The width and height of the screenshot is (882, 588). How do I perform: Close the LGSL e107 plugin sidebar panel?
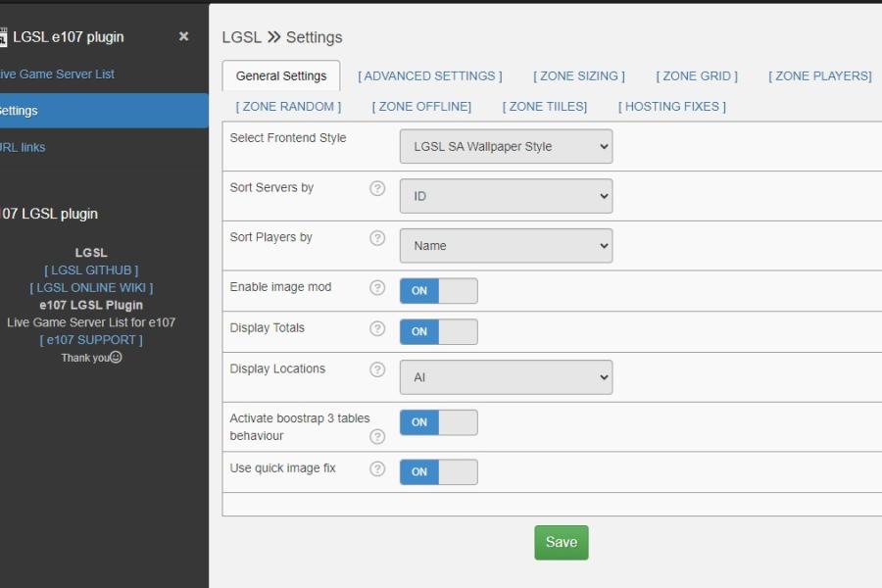183,36
